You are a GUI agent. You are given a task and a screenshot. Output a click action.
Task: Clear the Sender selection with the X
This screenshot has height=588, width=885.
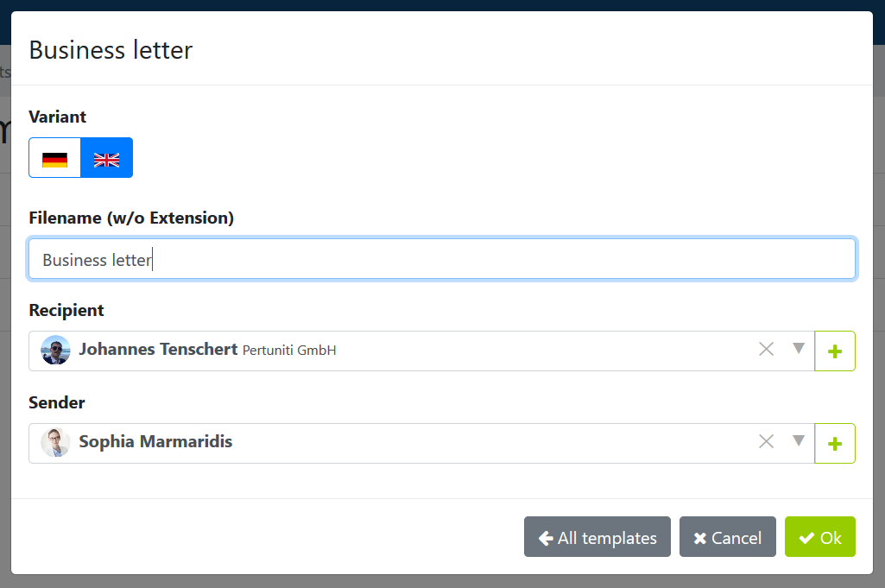[x=766, y=441]
